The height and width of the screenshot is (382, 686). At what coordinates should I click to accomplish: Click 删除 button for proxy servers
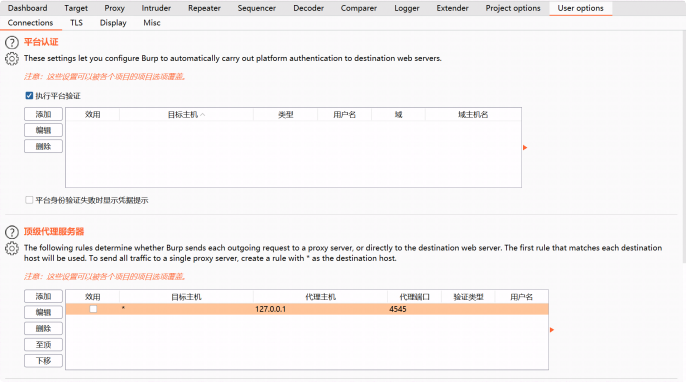click(x=43, y=328)
